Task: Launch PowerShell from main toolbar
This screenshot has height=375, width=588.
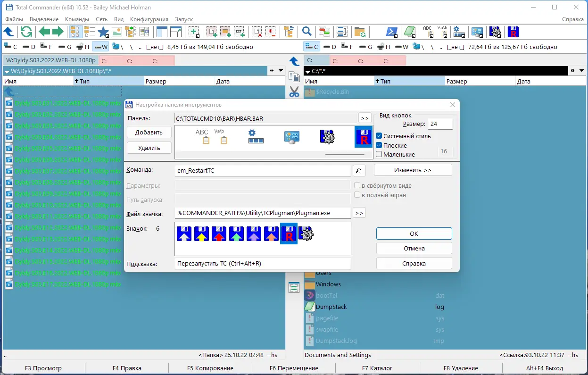Action: point(392,32)
